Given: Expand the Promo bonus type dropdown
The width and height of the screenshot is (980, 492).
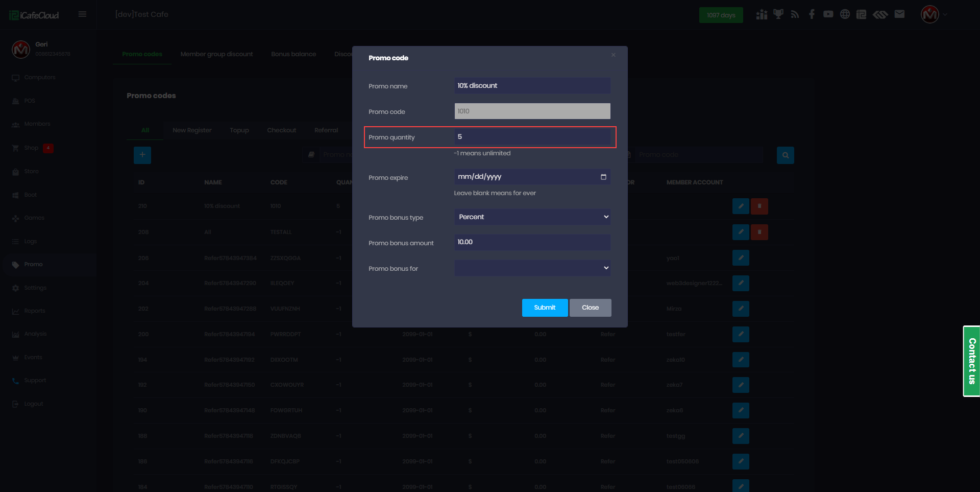Looking at the screenshot, I should click(x=532, y=217).
